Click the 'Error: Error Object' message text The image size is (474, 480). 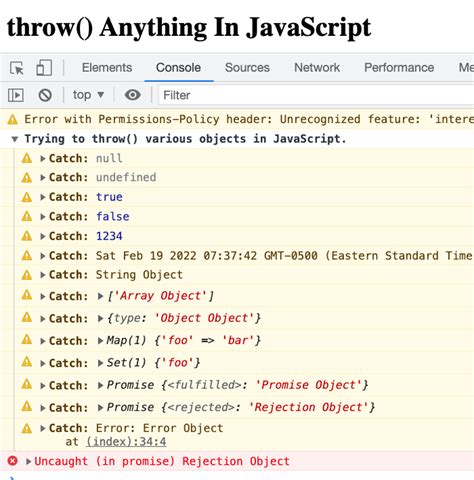(159, 428)
